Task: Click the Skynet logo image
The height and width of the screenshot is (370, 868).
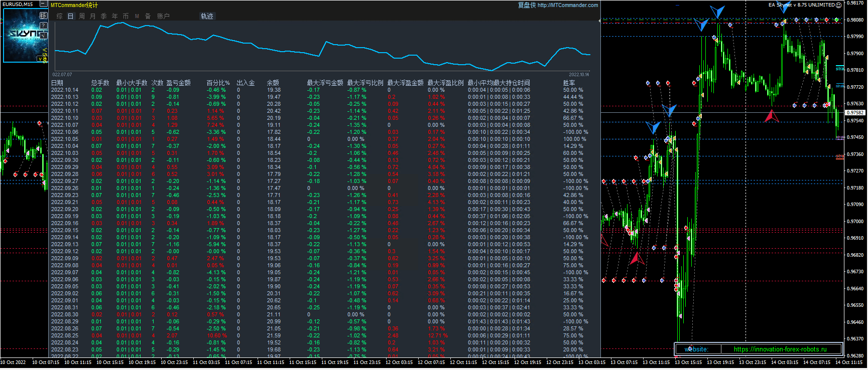Action: coord(23,34)
